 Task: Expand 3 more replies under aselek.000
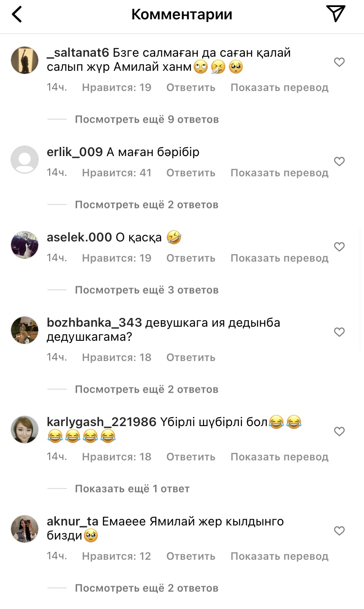pos(147,290)
